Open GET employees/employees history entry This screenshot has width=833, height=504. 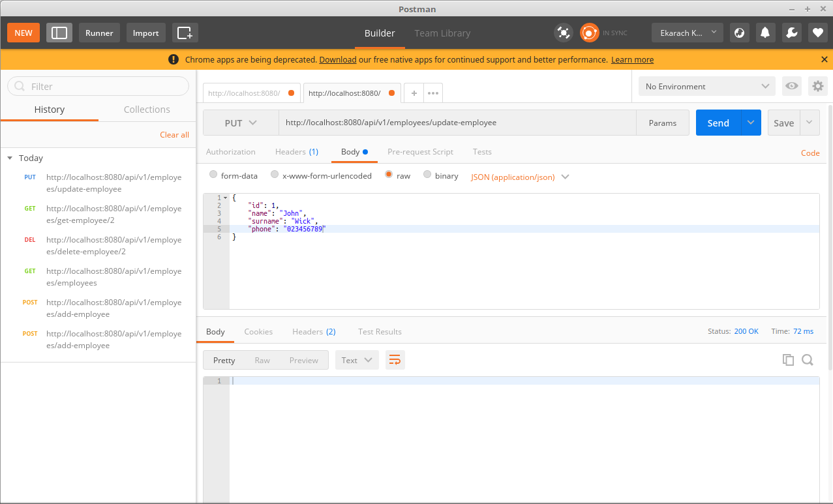[98, 277]
